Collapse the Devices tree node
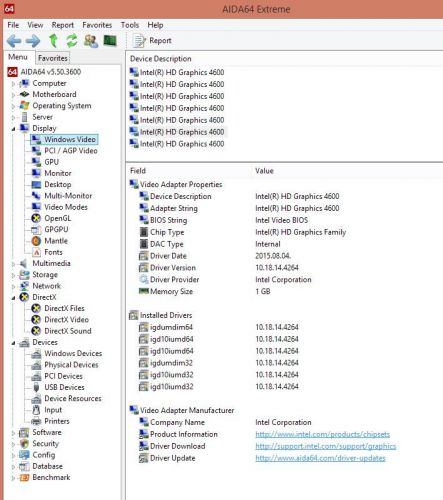Viewport: 443px width, 500px height. tap(13, 343)
